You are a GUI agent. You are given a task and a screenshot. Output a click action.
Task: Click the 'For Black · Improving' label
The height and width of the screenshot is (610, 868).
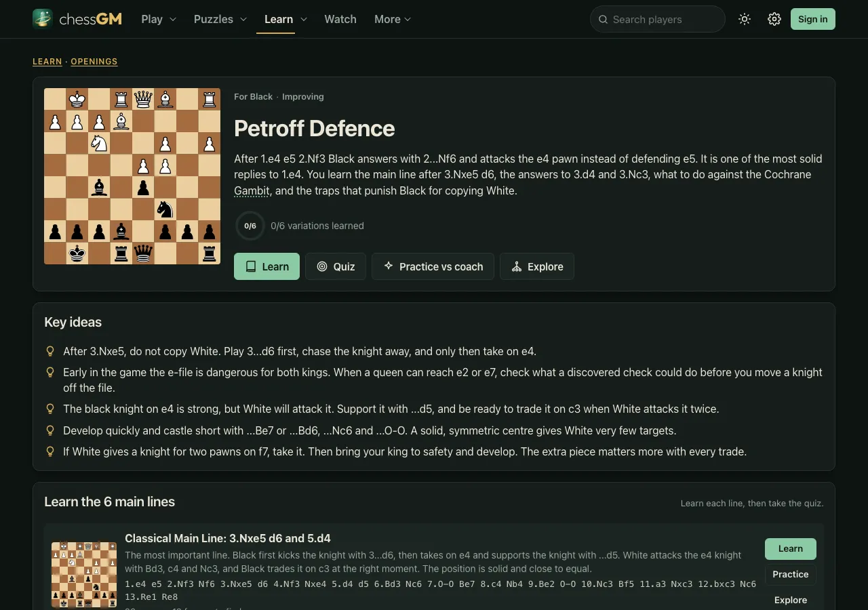point(279,97)
